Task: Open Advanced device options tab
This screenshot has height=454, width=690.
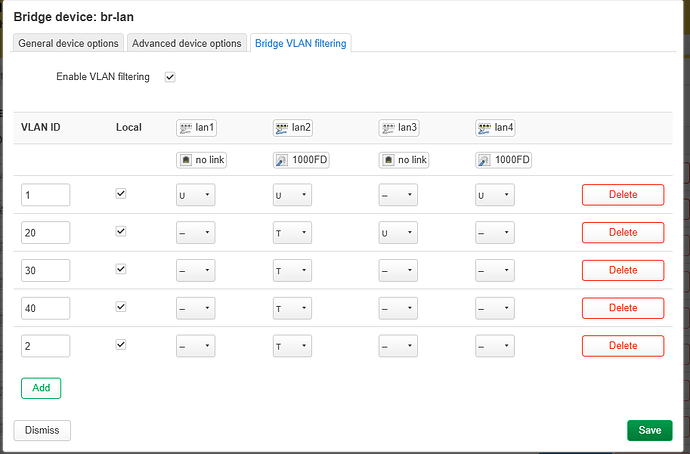Action: point(187,43)
